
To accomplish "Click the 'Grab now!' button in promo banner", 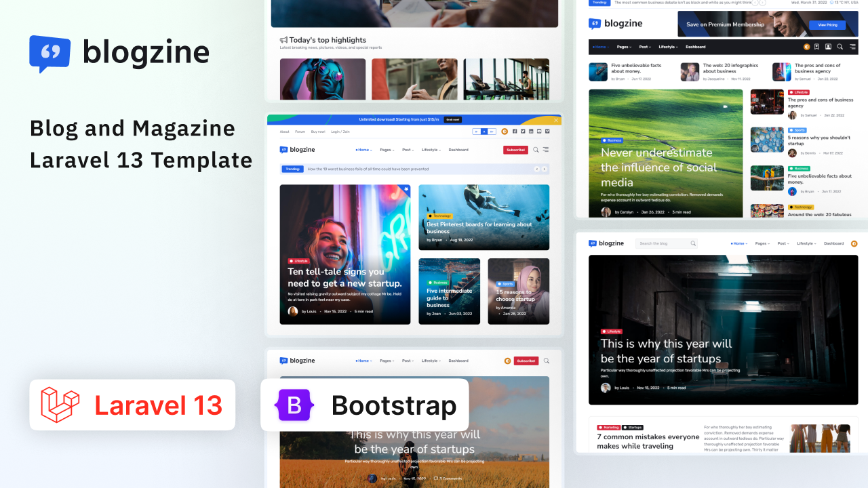I will (x=453, y=119).
